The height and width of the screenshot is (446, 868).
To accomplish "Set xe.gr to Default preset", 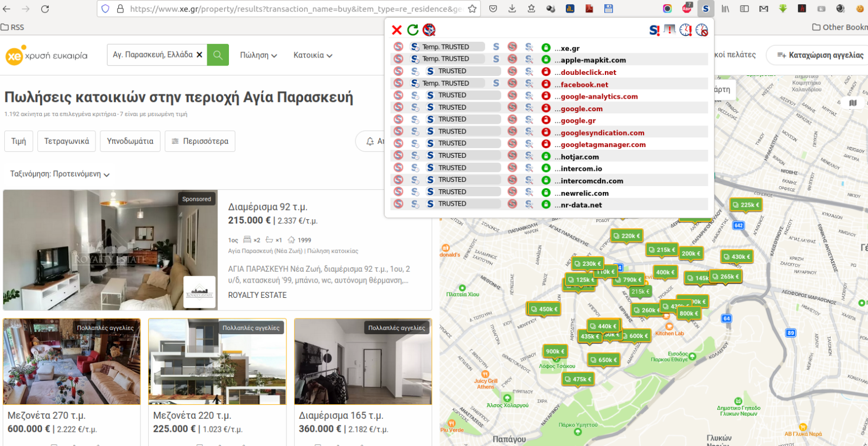I will pos(398,47).
